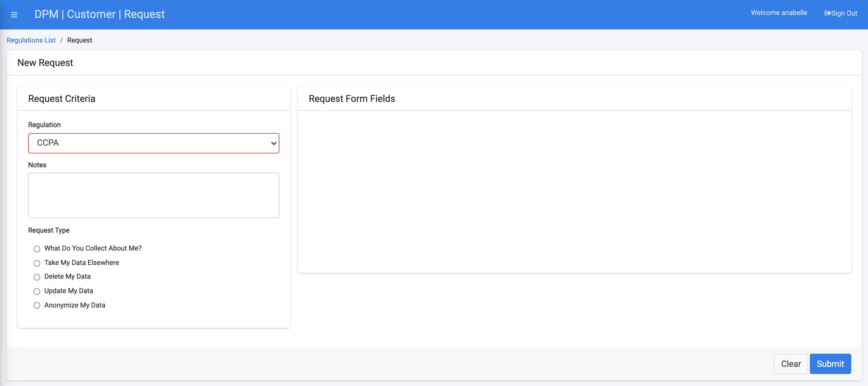The height and width of the screenshot is (386, 868).
Task: Choose the 'Delete My Data' request type
Action: (x=37, y=277)
